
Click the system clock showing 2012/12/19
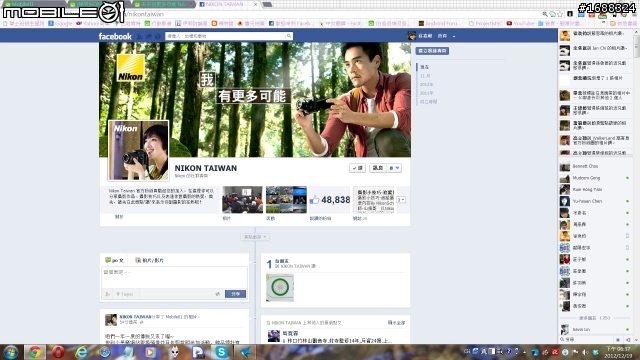tap(617, 352)
